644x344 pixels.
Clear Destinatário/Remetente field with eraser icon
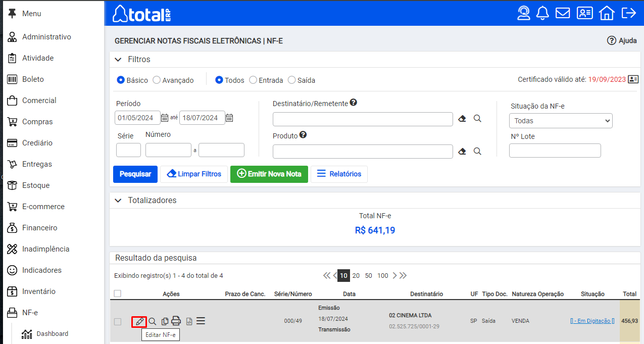tap(462, 119)
